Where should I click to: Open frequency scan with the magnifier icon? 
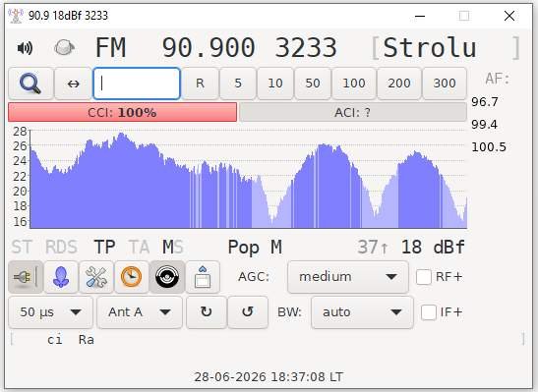click(x=30, y=84)
